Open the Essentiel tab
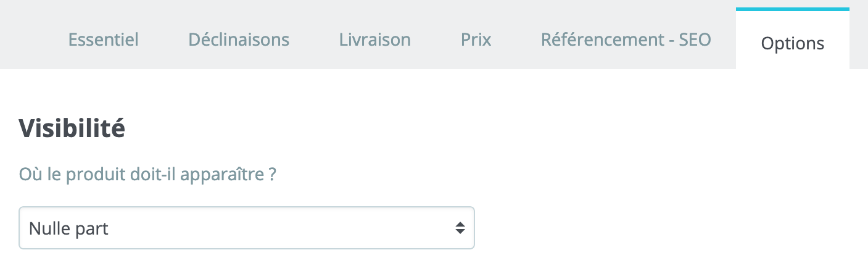The height and width of the screenshot is (263, 868). point(103,40)
